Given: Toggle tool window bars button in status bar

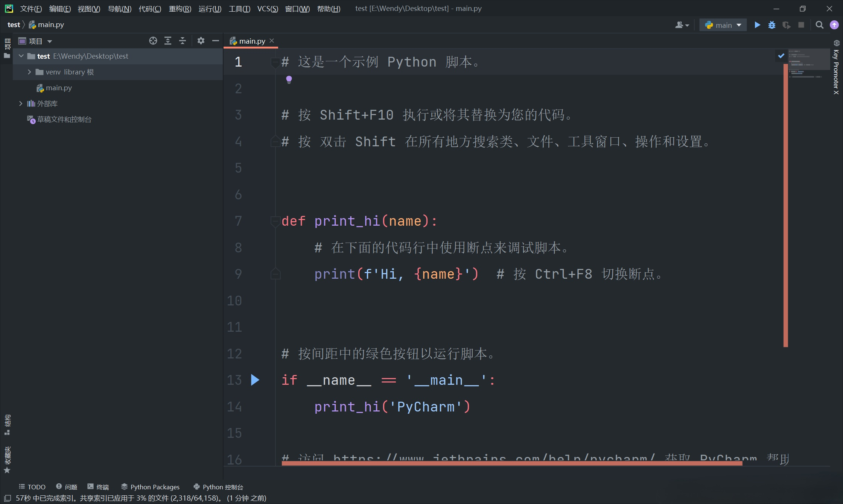Looking at the screenshot, I should 7,498.
